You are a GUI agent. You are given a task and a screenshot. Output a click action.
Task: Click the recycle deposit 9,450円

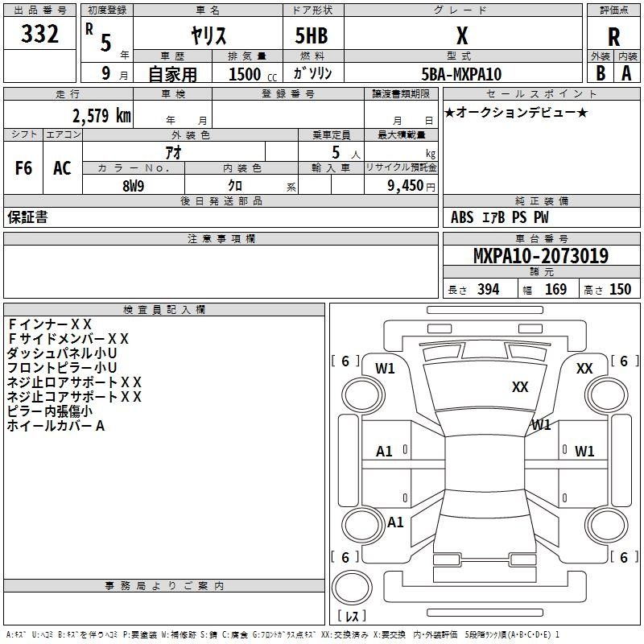411,186
